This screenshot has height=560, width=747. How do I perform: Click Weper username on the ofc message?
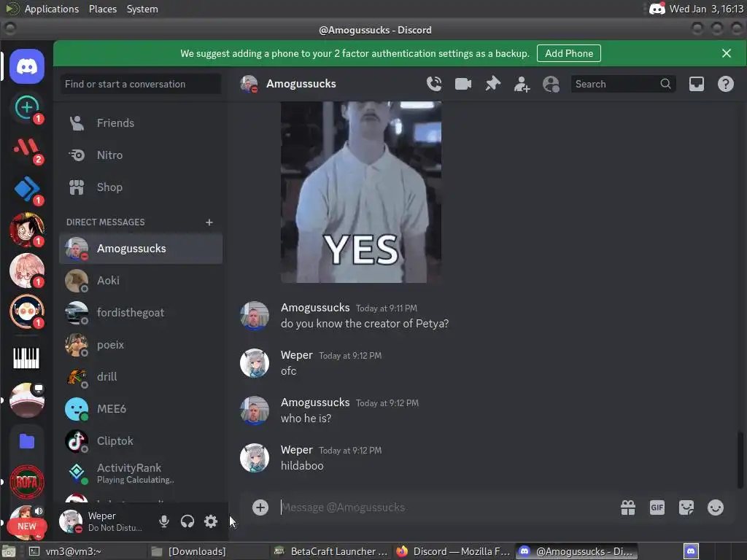pos(296,355)
